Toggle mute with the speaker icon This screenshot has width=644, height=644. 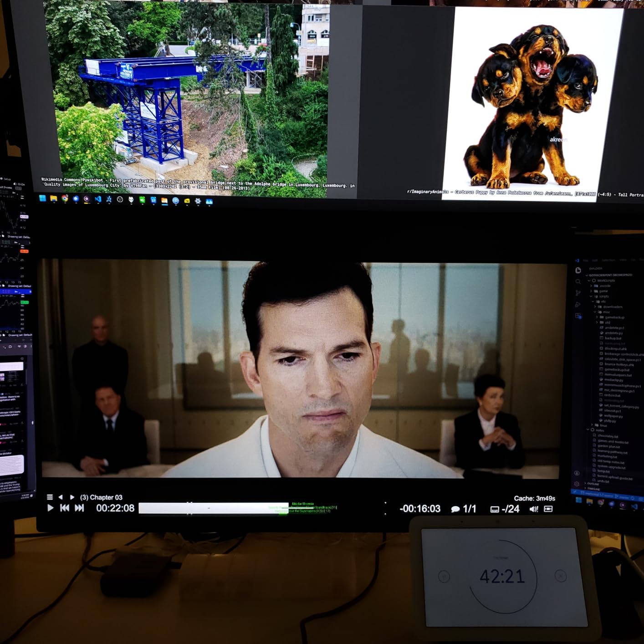(x=533, y=509)
